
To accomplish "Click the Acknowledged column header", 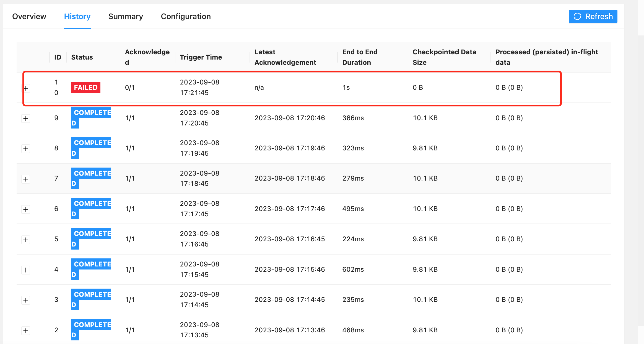I will pyautogui.click(x=147, y=57).
